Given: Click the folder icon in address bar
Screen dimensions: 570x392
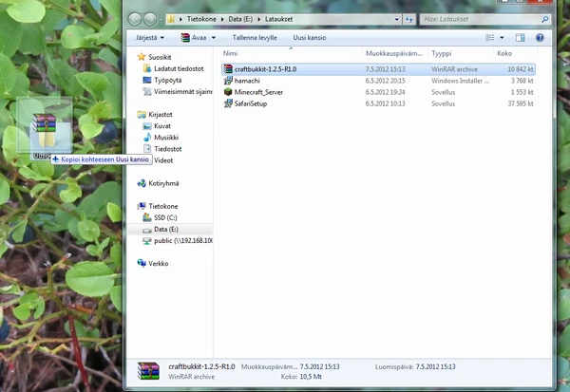Looking at the screenshot, I should click(x=171, y=19).
